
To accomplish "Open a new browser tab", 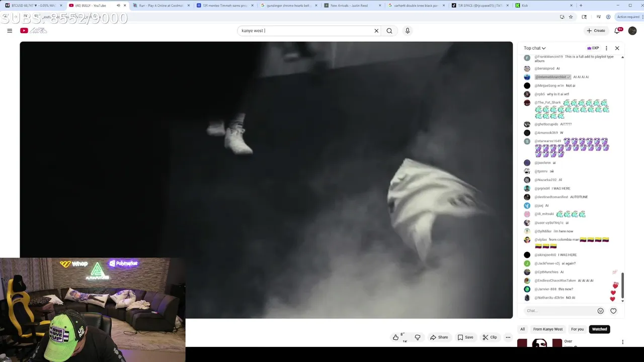I will 581,6.
